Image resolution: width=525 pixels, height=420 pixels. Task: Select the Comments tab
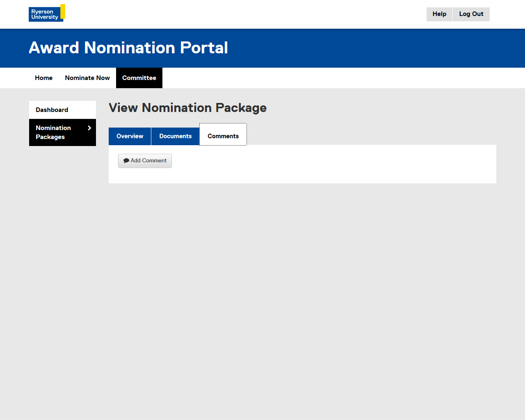tap(223, 136)
